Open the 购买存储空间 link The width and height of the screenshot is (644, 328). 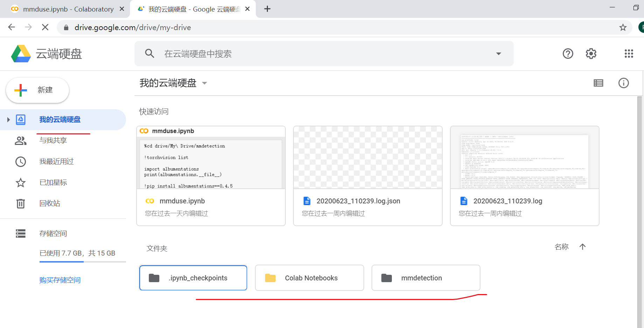tap(60, 280)
